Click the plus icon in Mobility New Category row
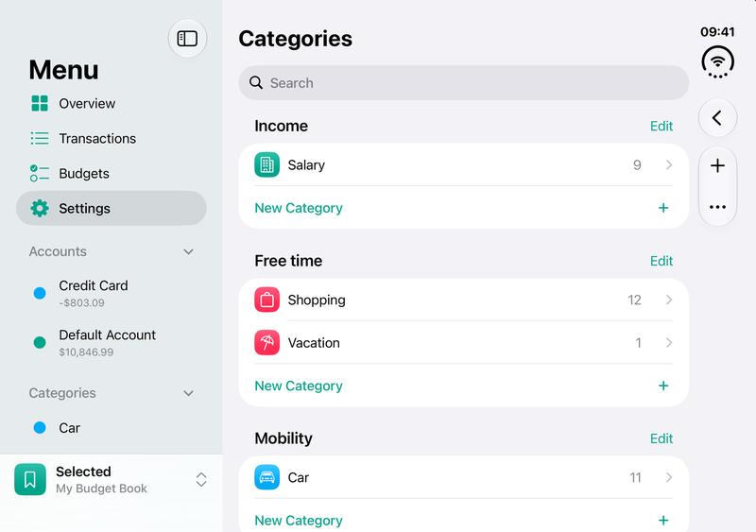Viewport: 756px width, 532px height. click(x=663, y=520)
